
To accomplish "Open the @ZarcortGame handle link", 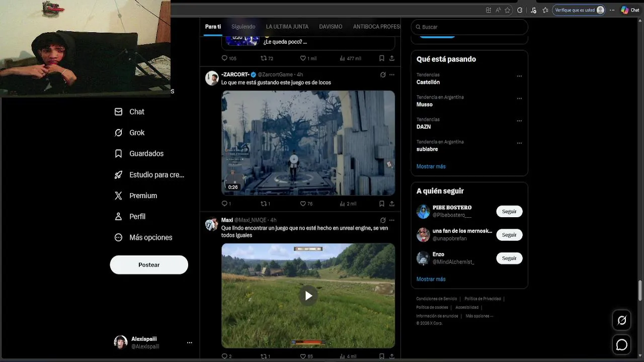I will (275, 74).
